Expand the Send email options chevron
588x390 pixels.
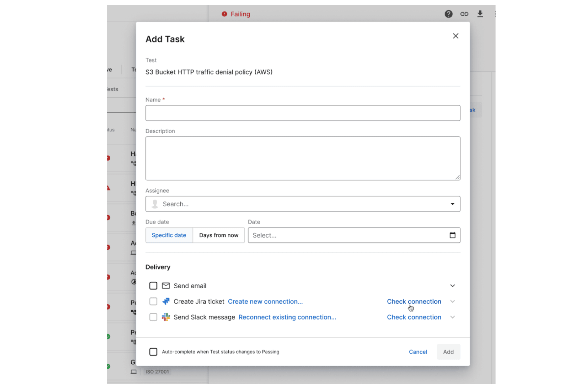pos(452,286)
